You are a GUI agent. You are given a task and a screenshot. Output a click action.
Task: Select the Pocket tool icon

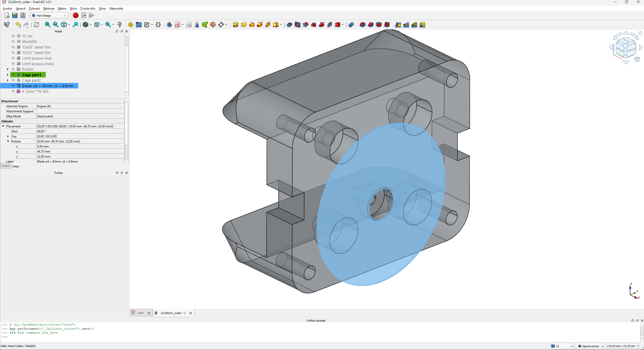coord(289,25)
